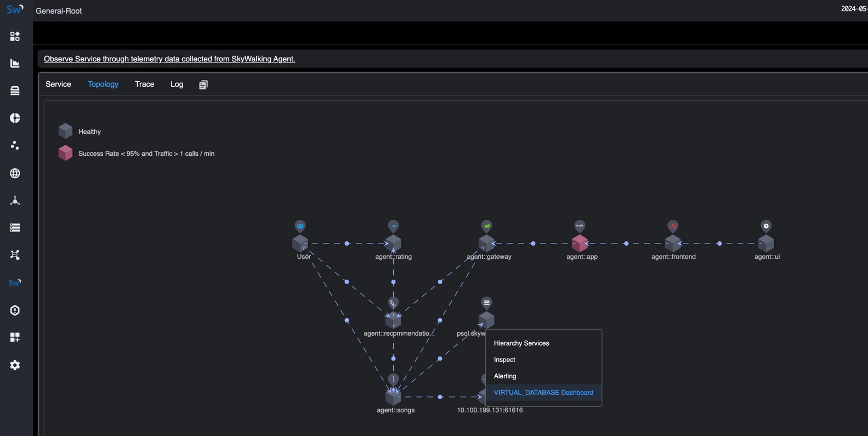
Task: Select the agent::frontend topology node
Action: pyautogui.click(x=673, y=244)
